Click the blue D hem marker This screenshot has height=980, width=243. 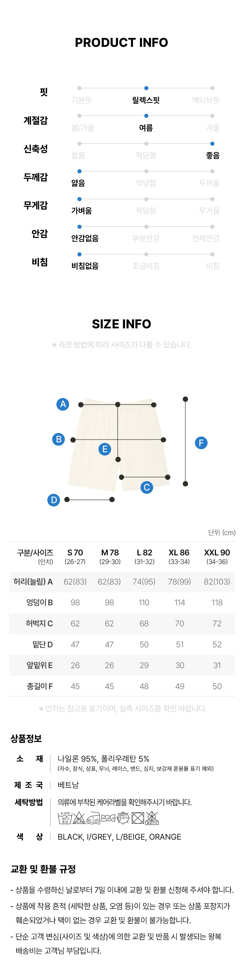[54, 500]
